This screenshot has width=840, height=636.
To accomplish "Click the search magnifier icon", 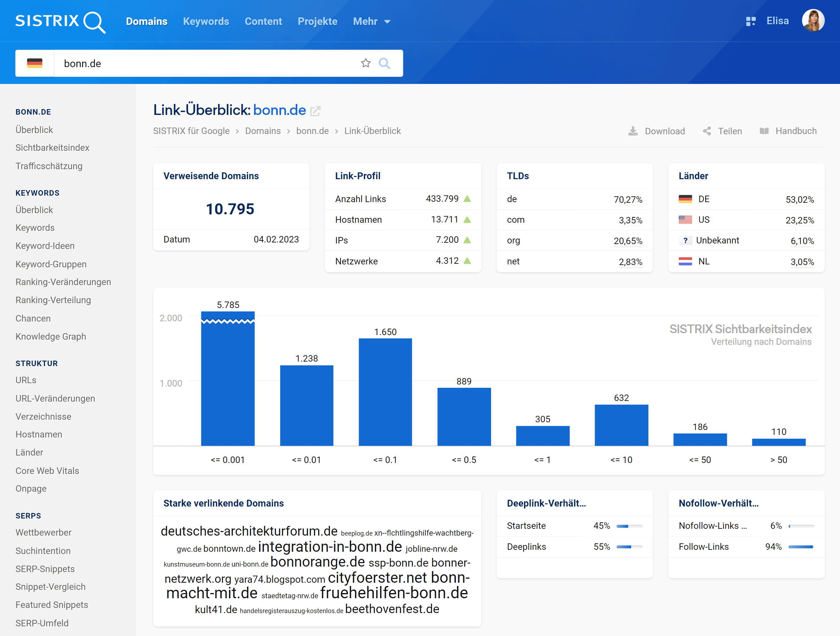I will 384,63.
